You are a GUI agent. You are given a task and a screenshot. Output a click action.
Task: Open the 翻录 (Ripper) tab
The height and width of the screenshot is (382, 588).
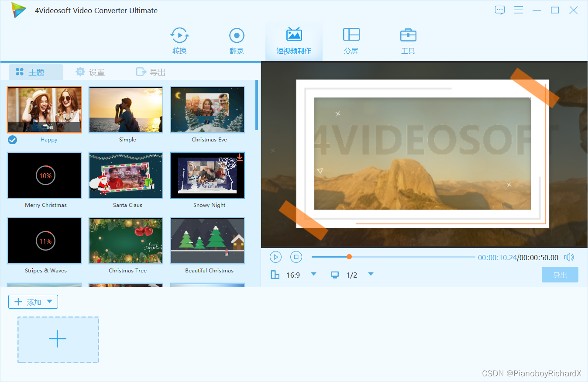[x=237, y=41]
